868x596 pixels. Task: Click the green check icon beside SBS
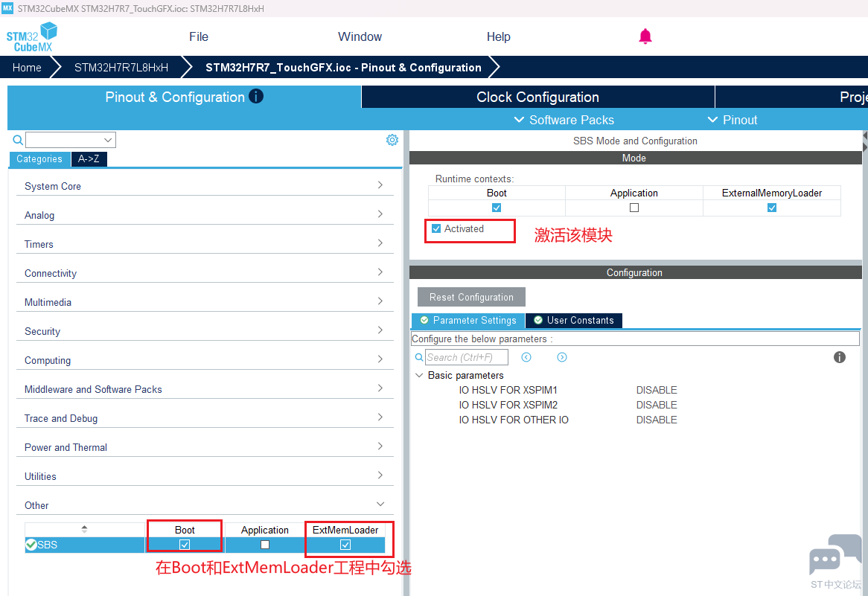31,545
